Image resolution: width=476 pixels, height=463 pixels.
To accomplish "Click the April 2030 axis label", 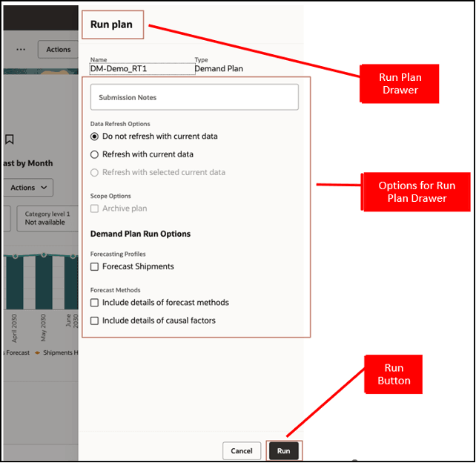I will point(14,328).
